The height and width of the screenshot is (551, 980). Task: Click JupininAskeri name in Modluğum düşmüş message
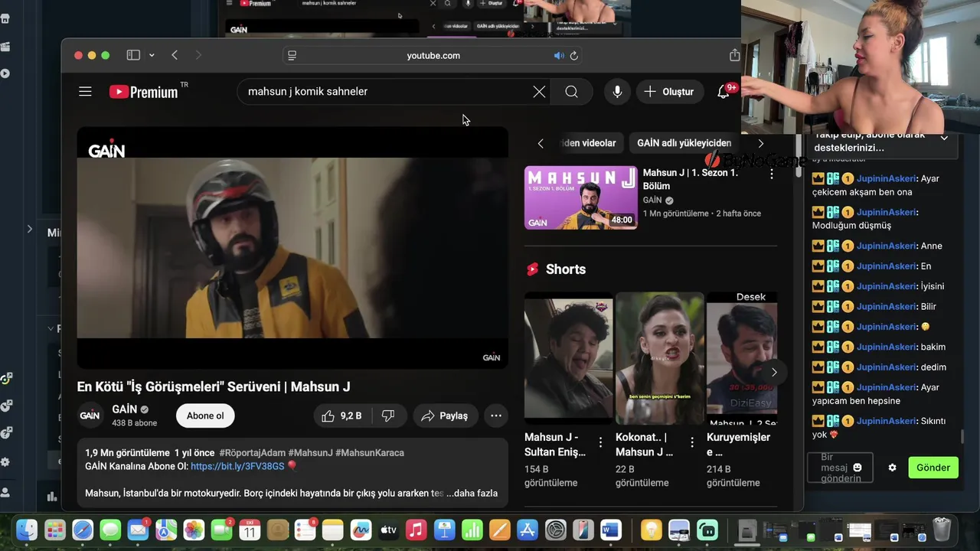click(x=886, y=212)
